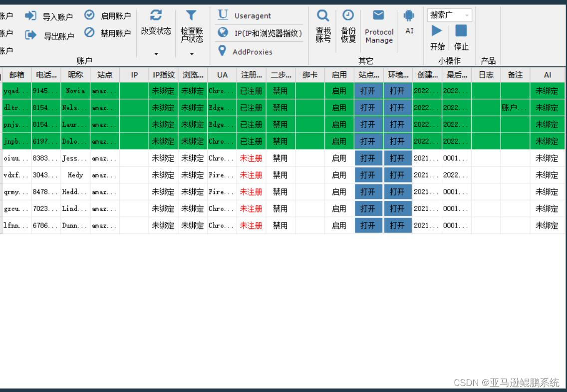Click site 打开 button in Dolo row

coord(368,141)
